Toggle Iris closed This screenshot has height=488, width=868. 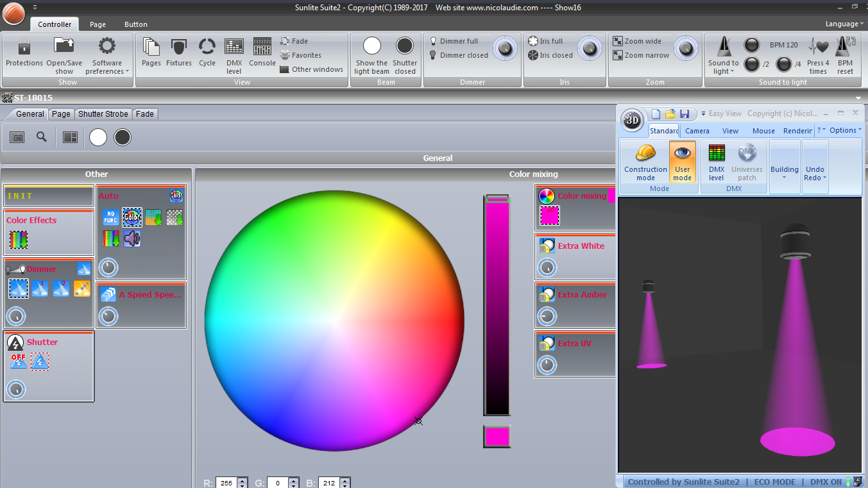(x=550, y=55)
